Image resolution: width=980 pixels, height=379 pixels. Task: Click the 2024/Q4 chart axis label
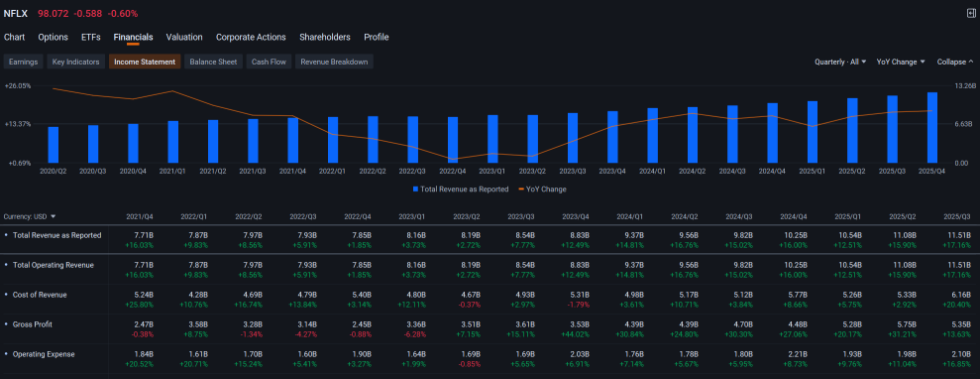[x=772, y=170]
